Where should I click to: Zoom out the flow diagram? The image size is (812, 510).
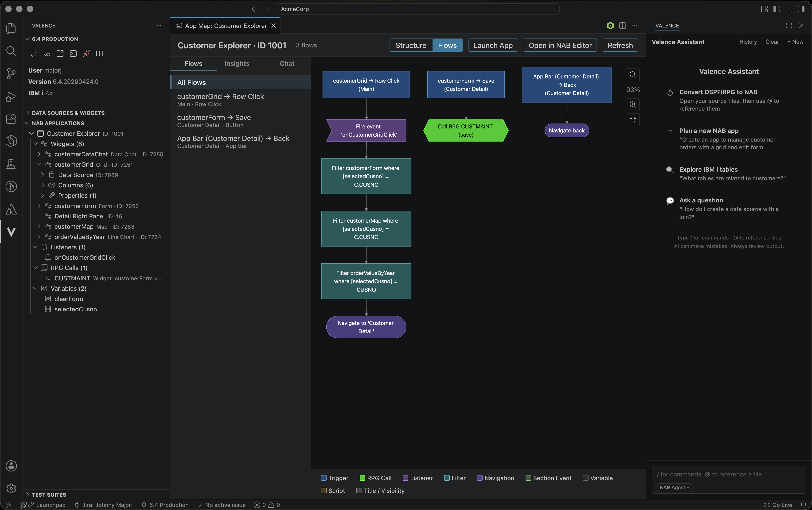click(633, 74)
